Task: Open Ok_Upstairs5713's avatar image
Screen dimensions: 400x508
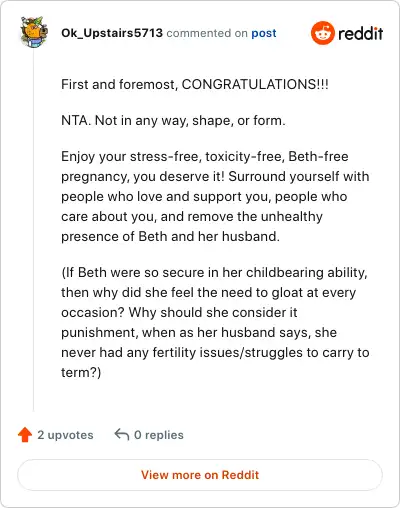Action: pyautogui.click(x=34, y=32)
